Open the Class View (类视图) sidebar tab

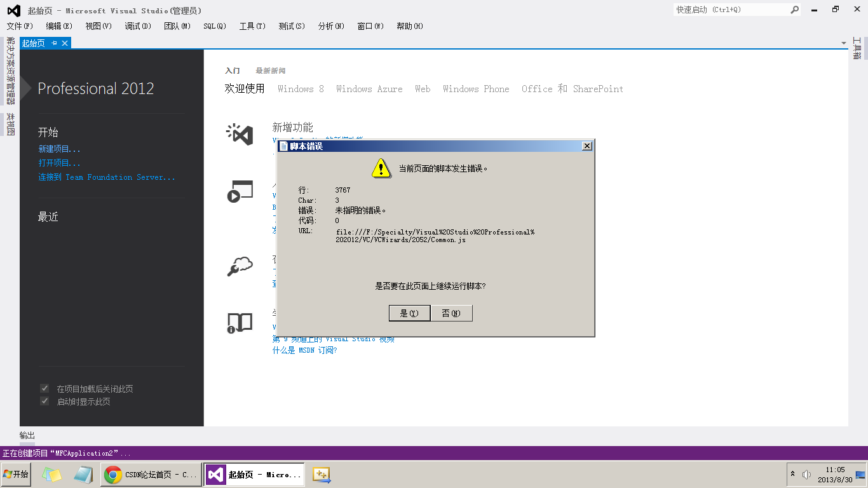8,122
